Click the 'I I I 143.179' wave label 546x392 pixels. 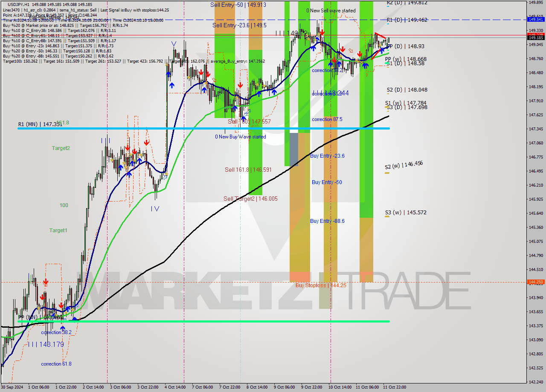tap(46, 344)
